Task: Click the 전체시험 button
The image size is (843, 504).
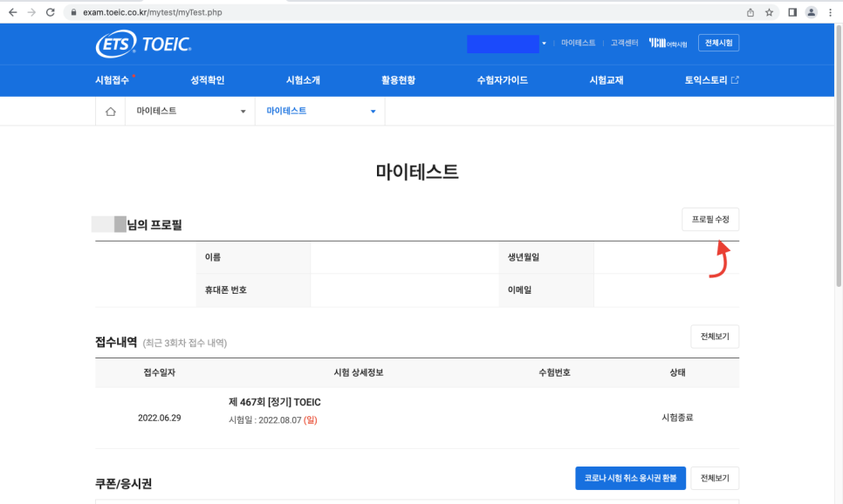Action: [x=718, y=43]
